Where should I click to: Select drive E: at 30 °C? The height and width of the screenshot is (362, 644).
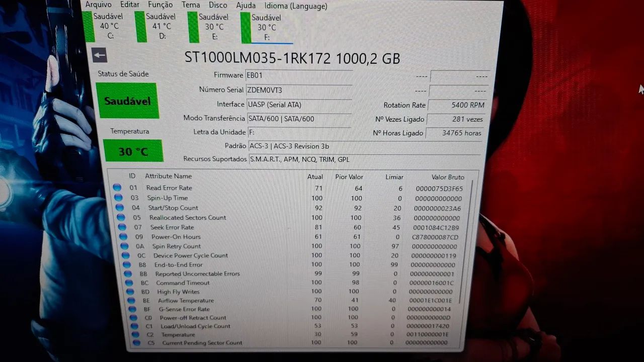[208, 27]
